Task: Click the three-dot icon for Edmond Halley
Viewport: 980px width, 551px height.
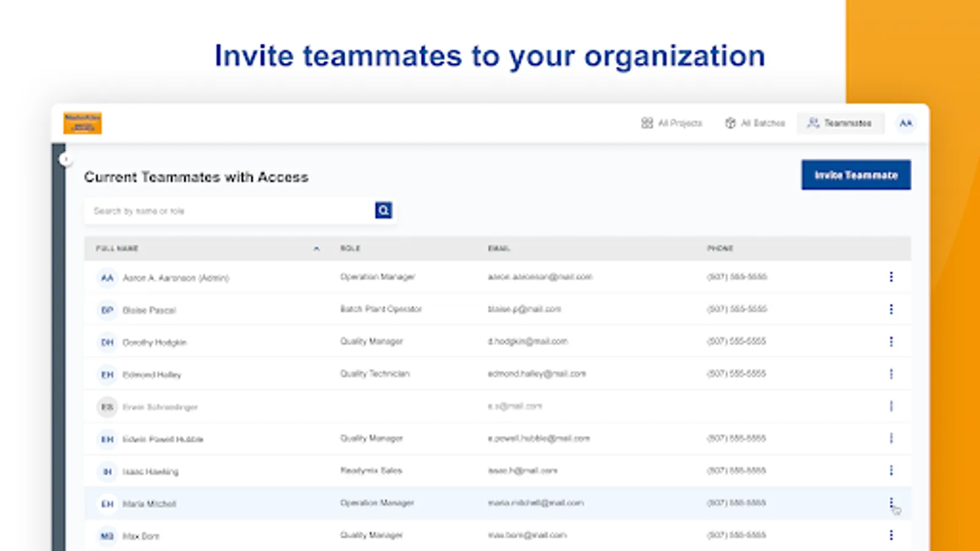Action: [x=891, y=374]
